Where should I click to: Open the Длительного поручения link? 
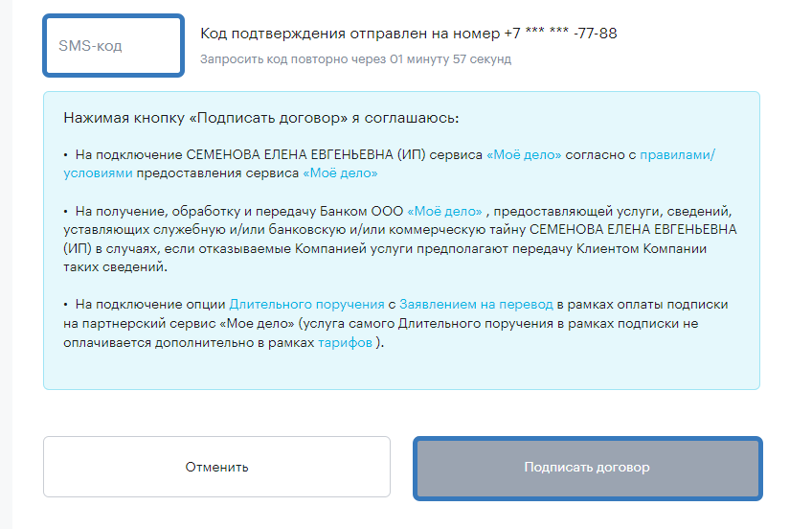click(x=306, y=305)
